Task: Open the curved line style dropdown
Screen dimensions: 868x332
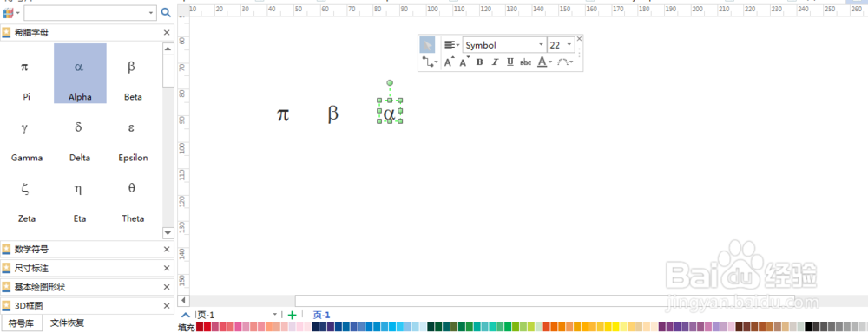Action: 565,62
